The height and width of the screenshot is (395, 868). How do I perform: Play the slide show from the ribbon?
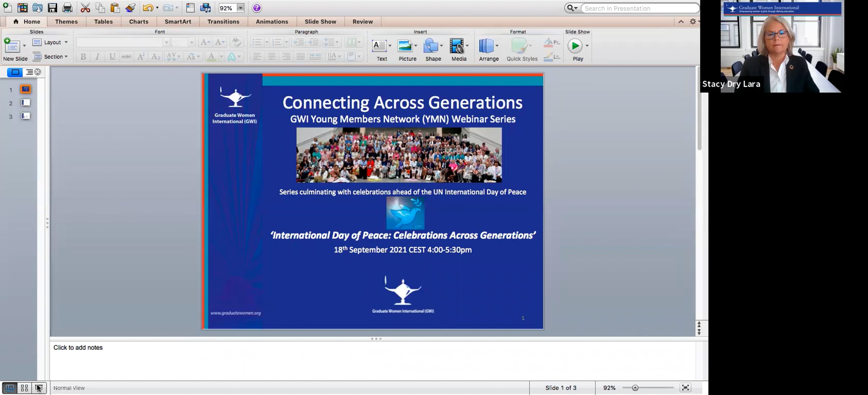[x=575, y=46]
